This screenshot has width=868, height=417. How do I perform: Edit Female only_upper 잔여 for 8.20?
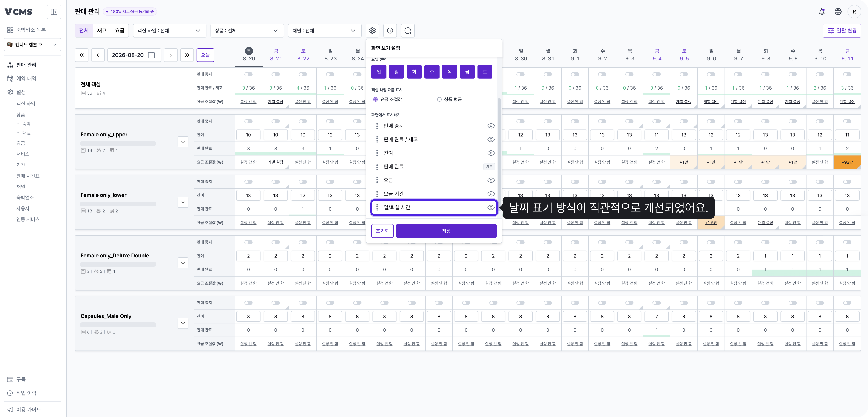pos(248,135)
